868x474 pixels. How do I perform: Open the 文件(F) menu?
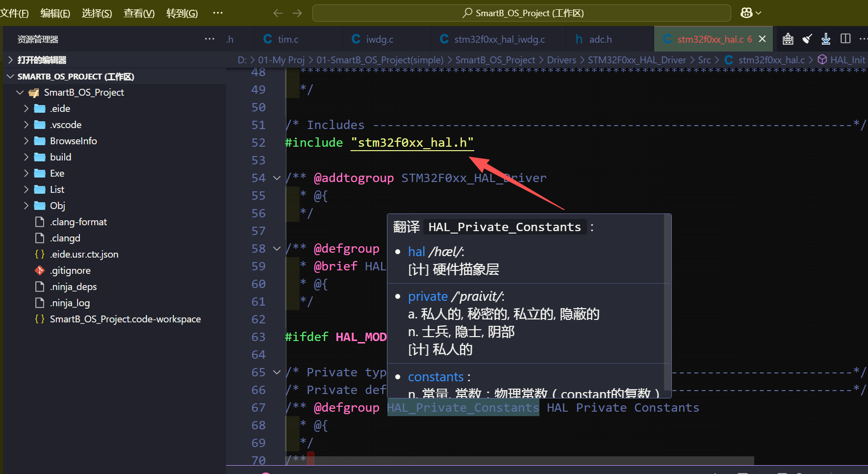pyautogui.click(x=14, y=13)
